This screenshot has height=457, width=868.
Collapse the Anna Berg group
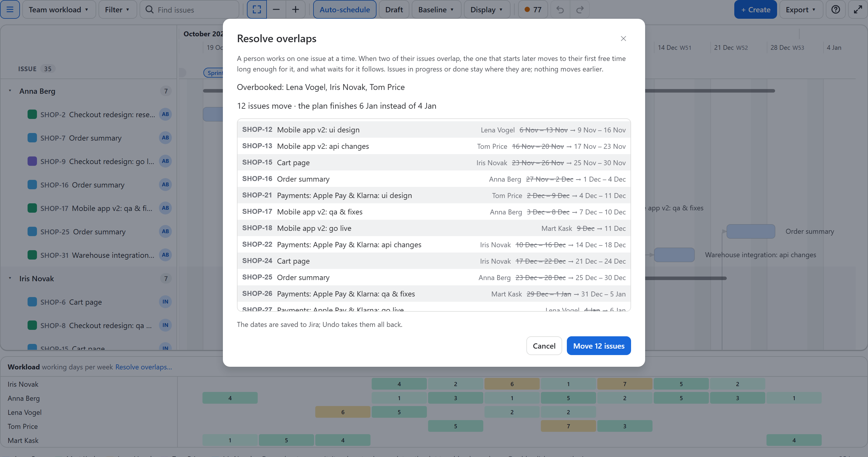pos(10,91)
